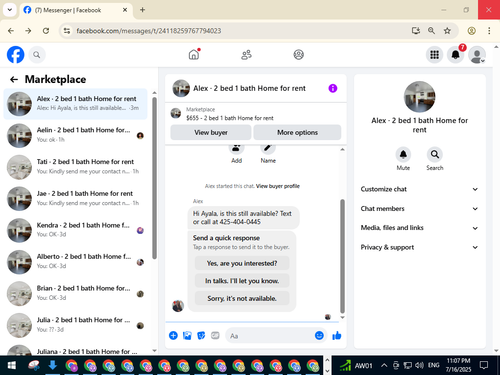The width and height of the screenshot is (500, 375).
Task: Open the Chrome three-dot menu
Action: tap(489, 31)
